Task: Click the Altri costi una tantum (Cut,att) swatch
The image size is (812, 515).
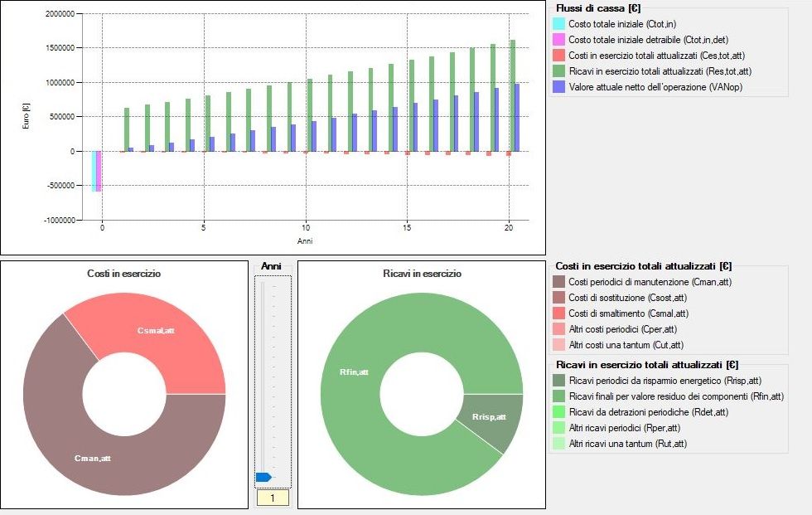Action: point(558,346)
